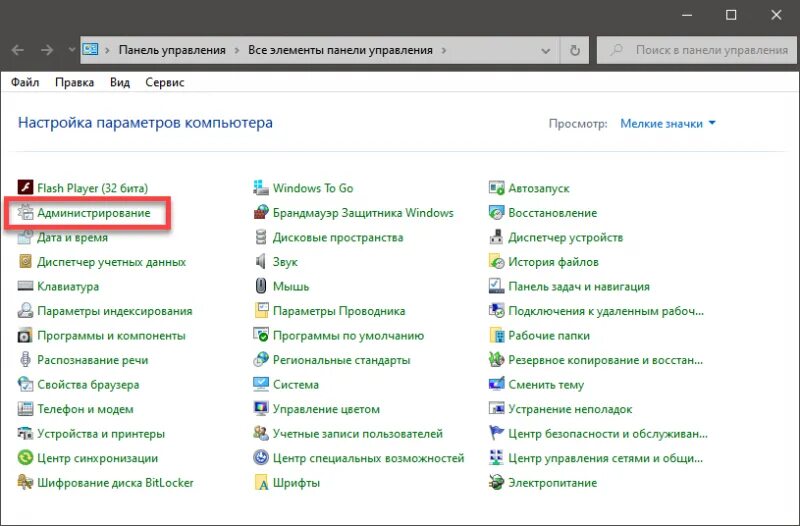Click the Электропитание power icon
Screen dimensions: 800x526
pyautogui.click(x=496, y=482)
